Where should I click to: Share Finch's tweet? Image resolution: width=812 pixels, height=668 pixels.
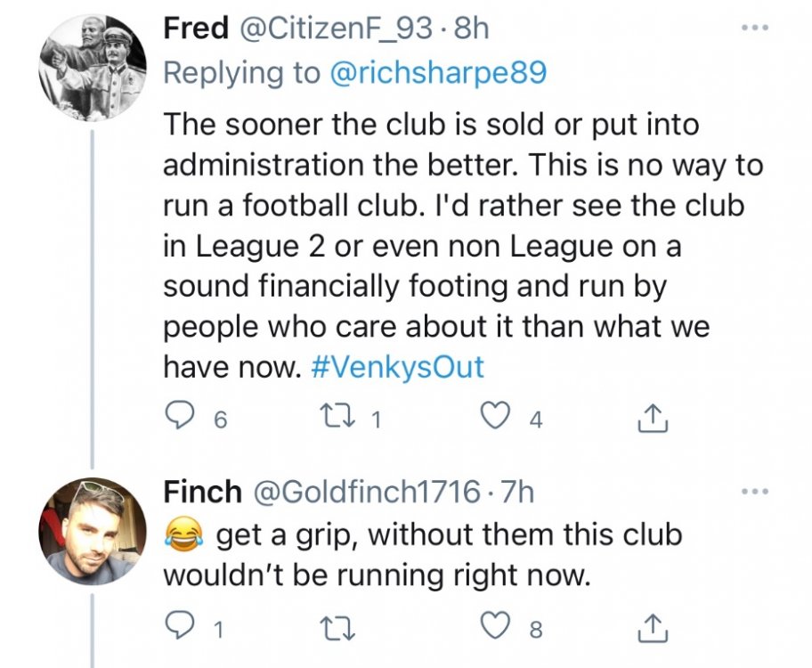coord(653,629)
